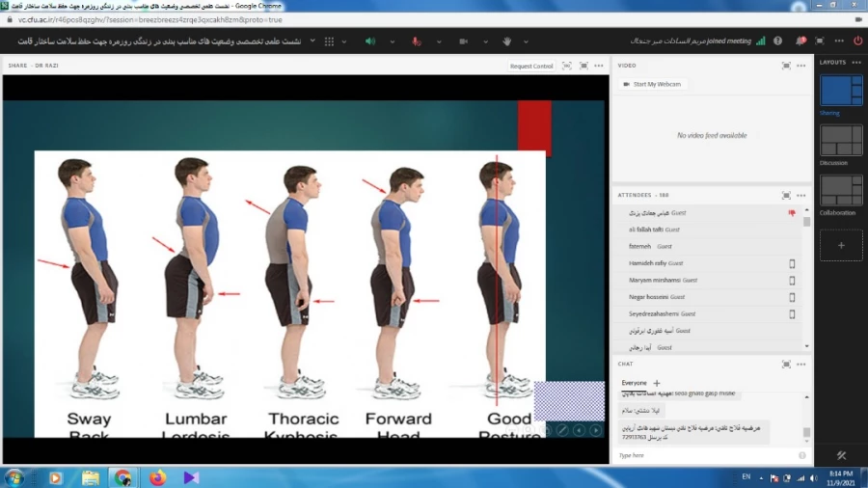The width and height of the screenshot is (868, 488).
Task: Maximize the Share pod to full screen
Action: 566,66
